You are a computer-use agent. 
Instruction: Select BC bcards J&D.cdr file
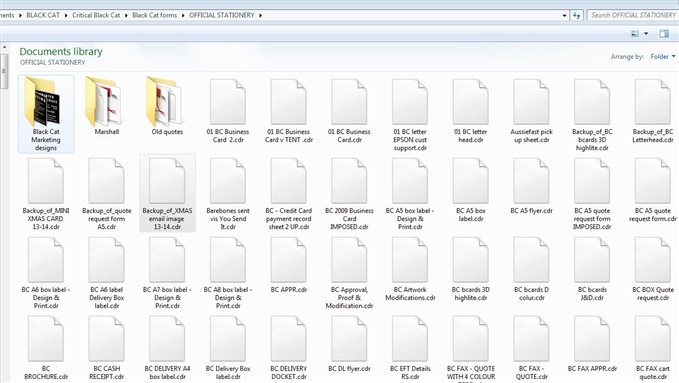pos(592,269)
